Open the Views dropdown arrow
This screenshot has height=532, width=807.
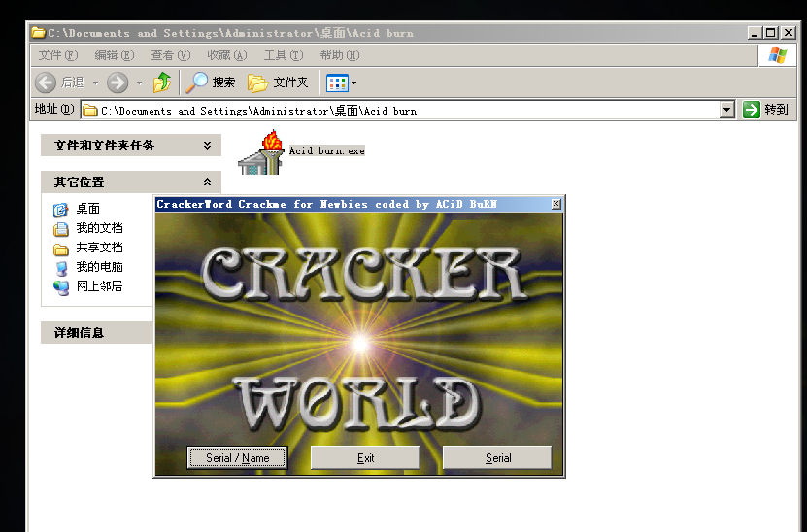pyautogui.click(x=354, y=83)
